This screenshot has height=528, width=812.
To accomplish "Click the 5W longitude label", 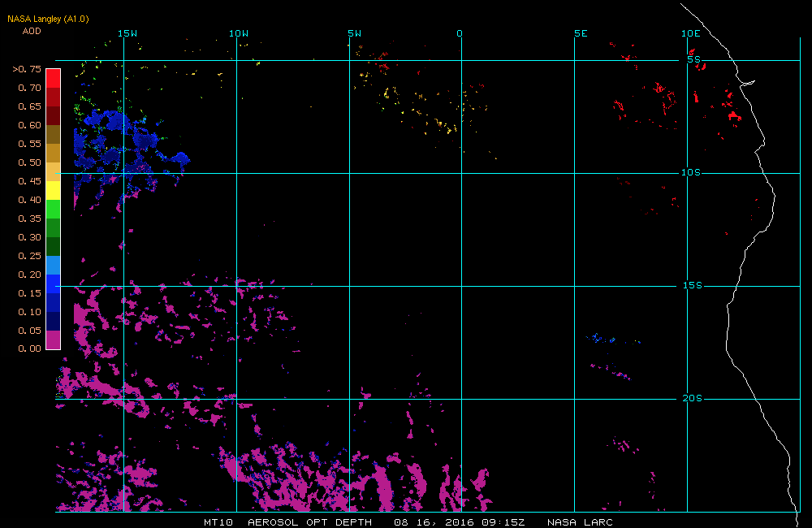I will [x=355, y=33].
